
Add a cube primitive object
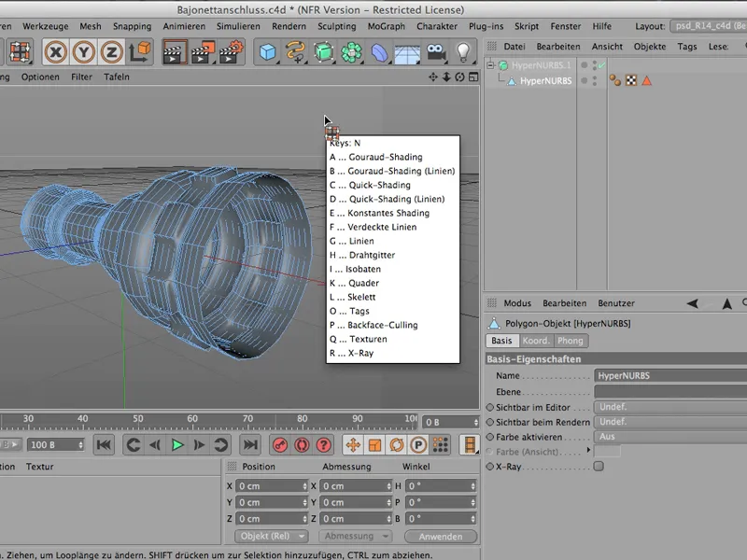268,52
